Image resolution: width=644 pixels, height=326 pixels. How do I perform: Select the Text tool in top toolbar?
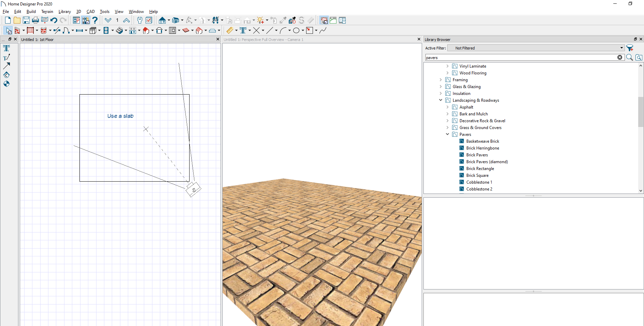pos(243,31)
